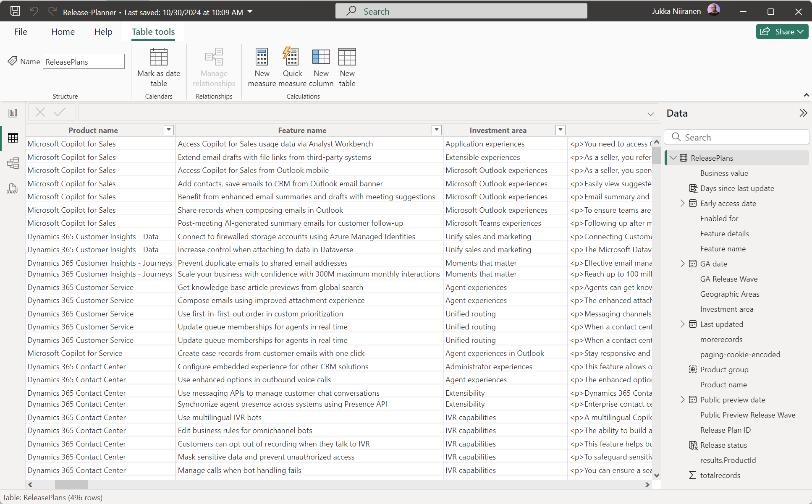Click the horizontal scrollbar right arrow
The height and width of the screenshot is (504, 812).
[x=647, y=485]
